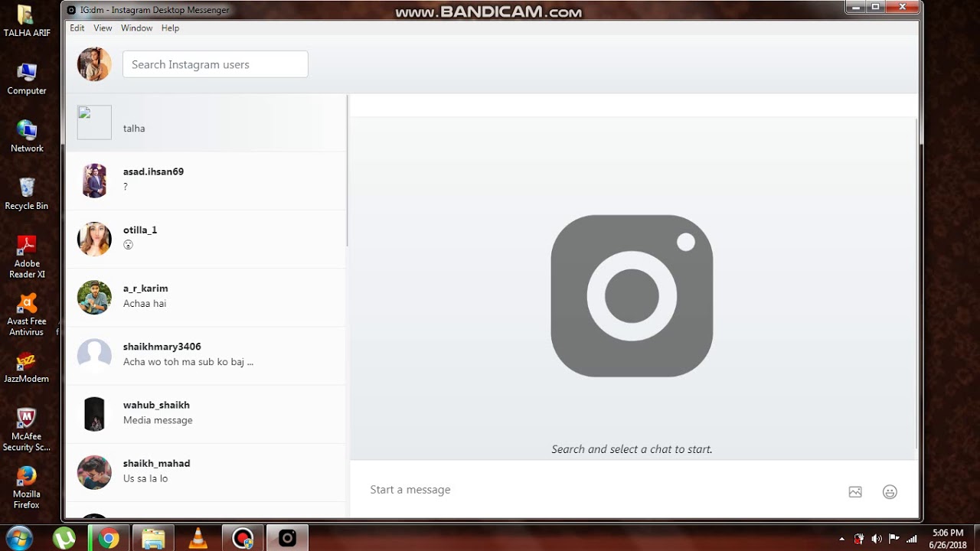Image resolution: width=980 pixels, height=551 pixels.
Task: Select the 'Media message' preview
Action: tap(158, 420)
